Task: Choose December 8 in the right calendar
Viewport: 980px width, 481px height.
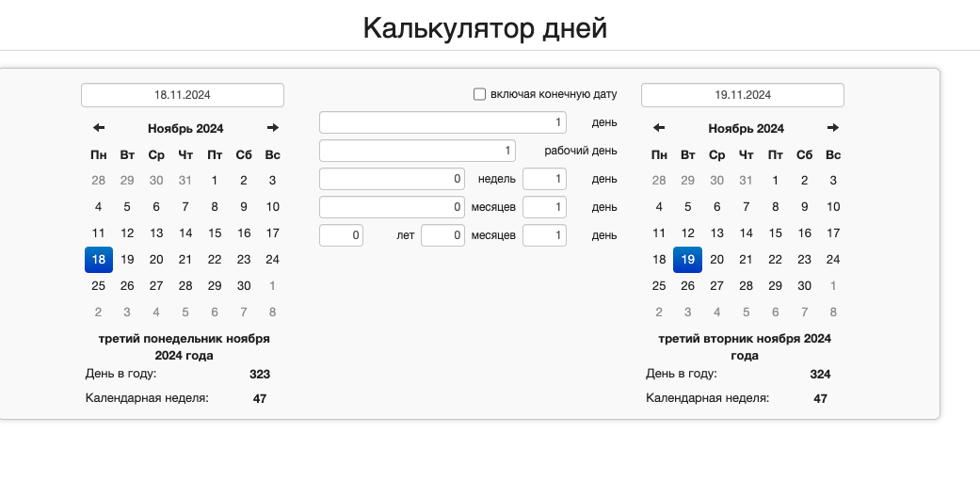Action: pos(833,313)
